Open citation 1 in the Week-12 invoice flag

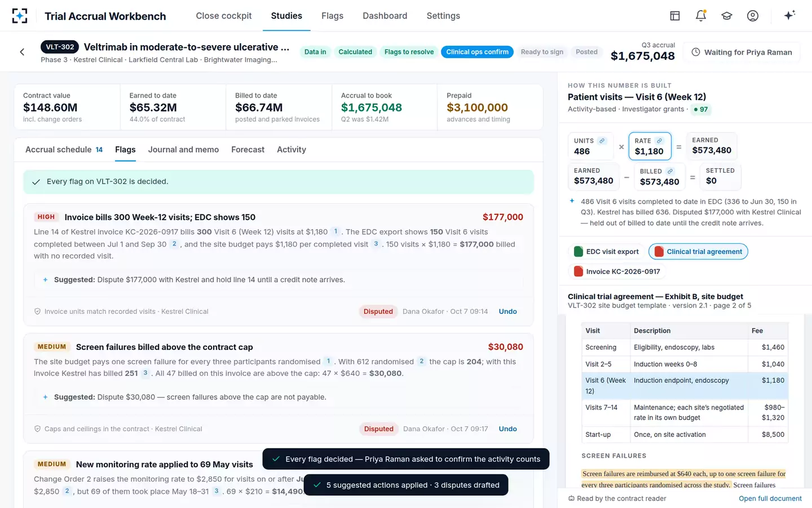(x=336, y=231)
